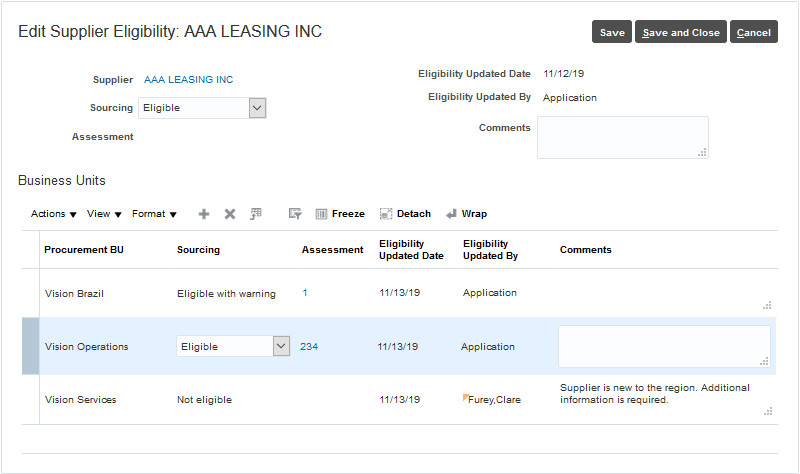800x474 pixels.
Task: Open the Actions menu
Action: (x=54, y=214)
